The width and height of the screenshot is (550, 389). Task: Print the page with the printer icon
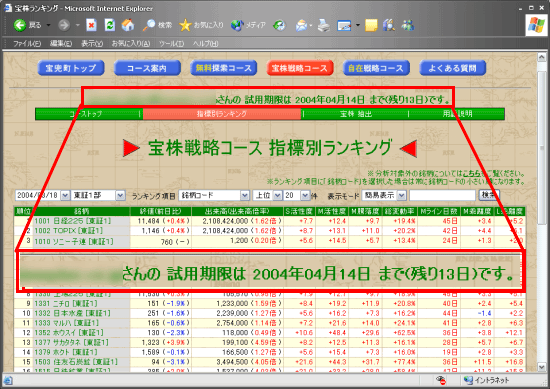pos(323,25)
